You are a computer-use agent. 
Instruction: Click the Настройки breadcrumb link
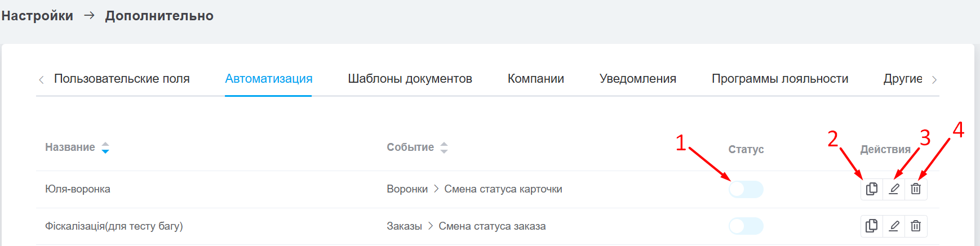click(x=37, y=16)
